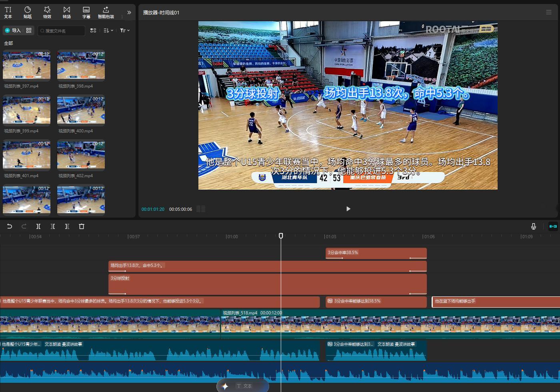The height and width of the screenshot is (392, 560).
Task: Click the split clip tool icon
Action: pyautogui.click(x=38, y=226)
